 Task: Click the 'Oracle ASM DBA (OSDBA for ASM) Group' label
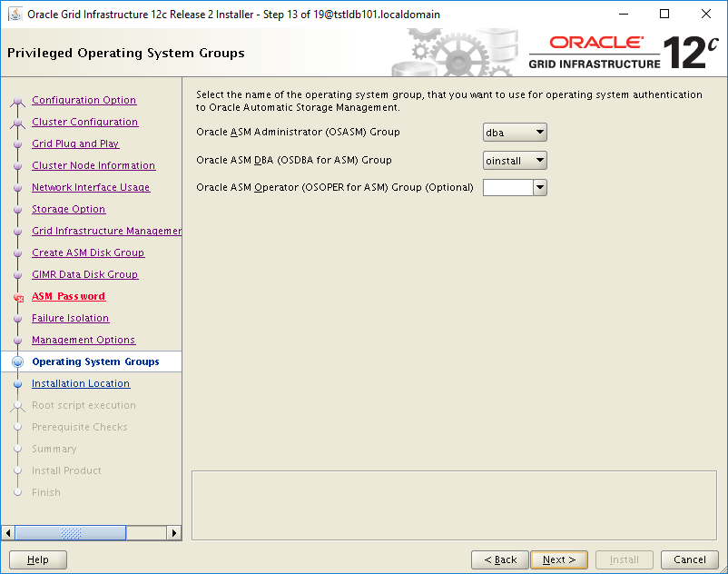[294, 160]
